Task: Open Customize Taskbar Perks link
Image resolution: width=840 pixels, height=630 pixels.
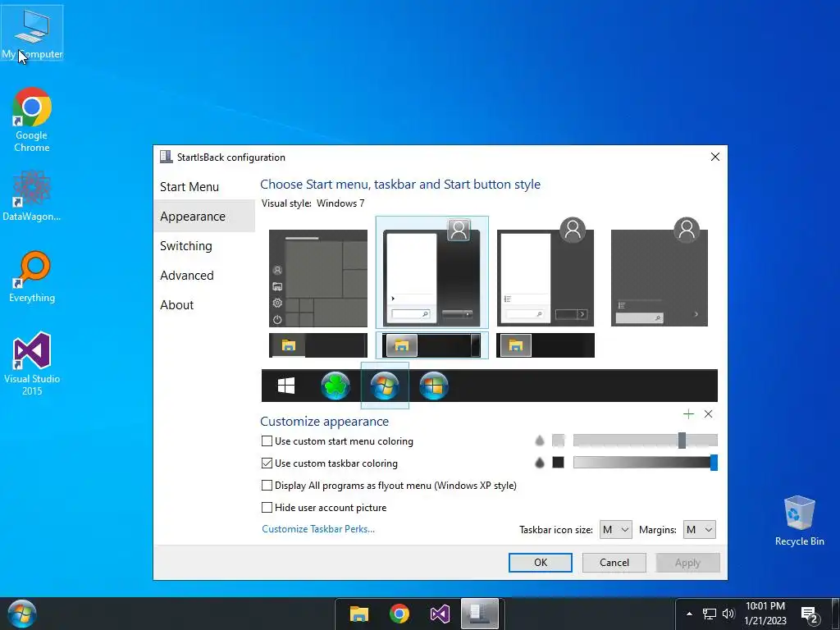Action: [318, 529]
